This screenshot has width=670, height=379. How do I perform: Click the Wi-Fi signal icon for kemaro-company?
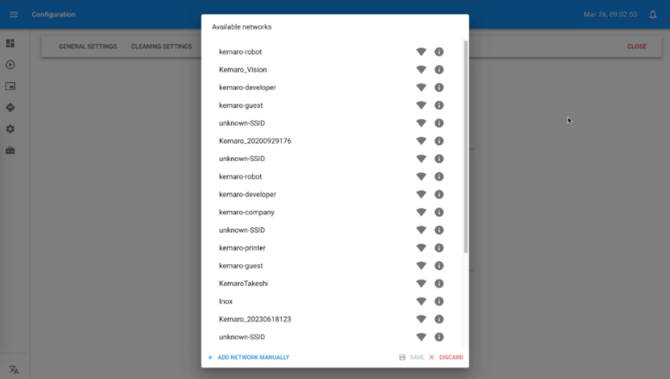coord(421,212)
